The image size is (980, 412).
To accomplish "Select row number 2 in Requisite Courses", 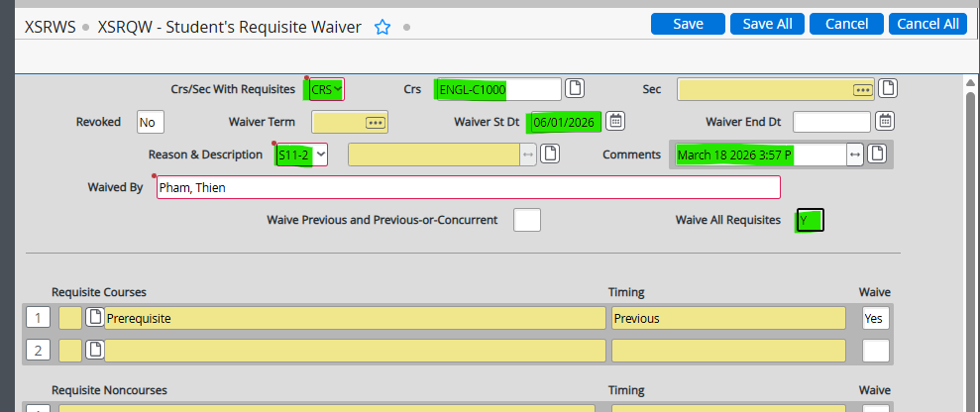I will point(38,351).
